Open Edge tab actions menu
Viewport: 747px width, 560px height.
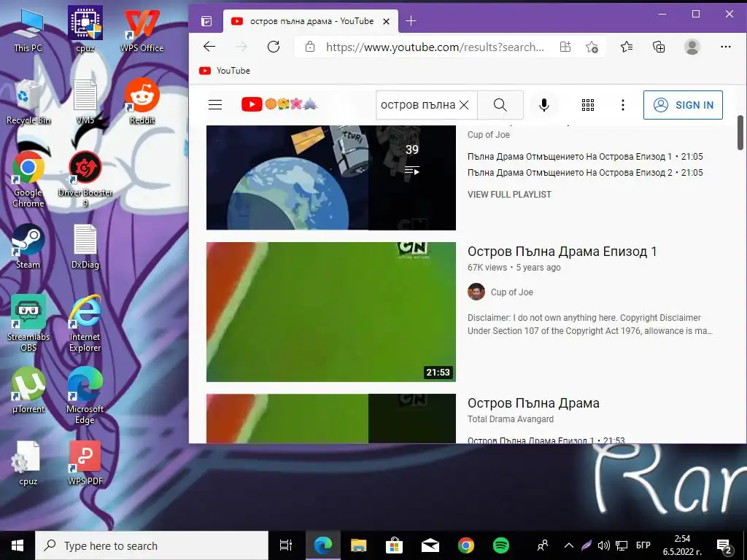(206, 21)
